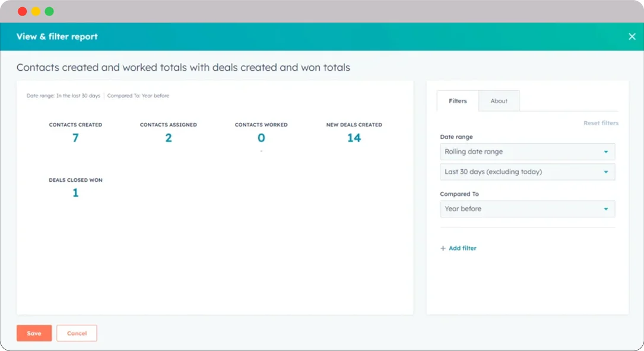Image resolution: width=644 pixels, height=351 pixels.
Task: Click the caret on the Last 30 days dropdown
Action: (606, 172)
